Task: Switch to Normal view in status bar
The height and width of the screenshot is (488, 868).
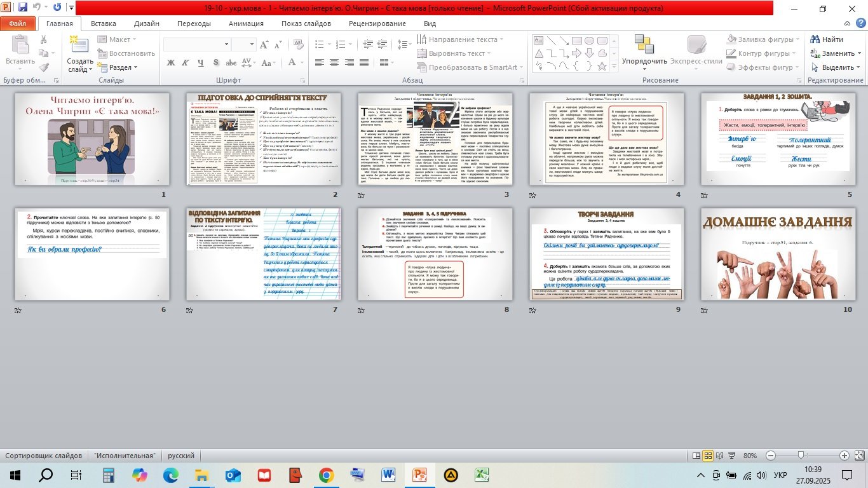Action: click(x=696, y=456)
